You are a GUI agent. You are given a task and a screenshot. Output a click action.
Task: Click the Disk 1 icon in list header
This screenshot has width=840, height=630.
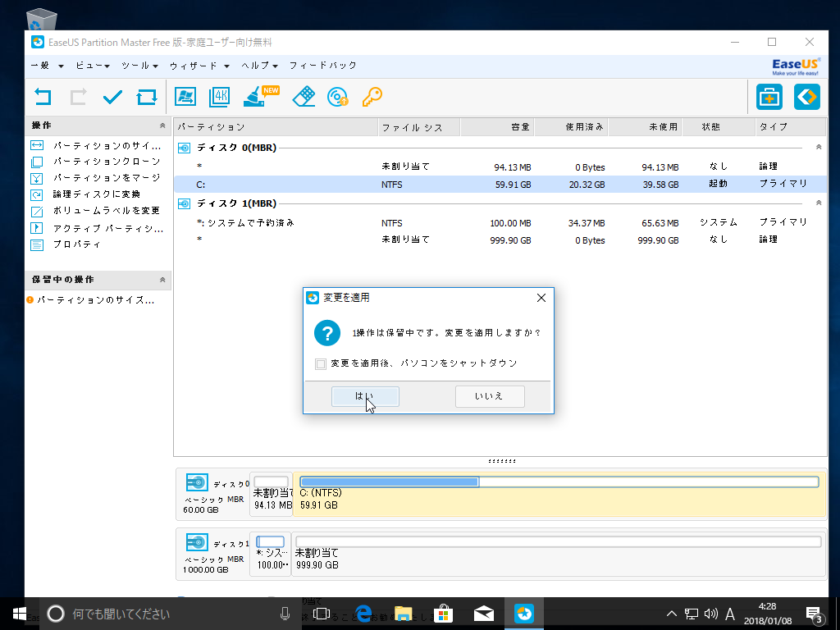click(184, 203)
